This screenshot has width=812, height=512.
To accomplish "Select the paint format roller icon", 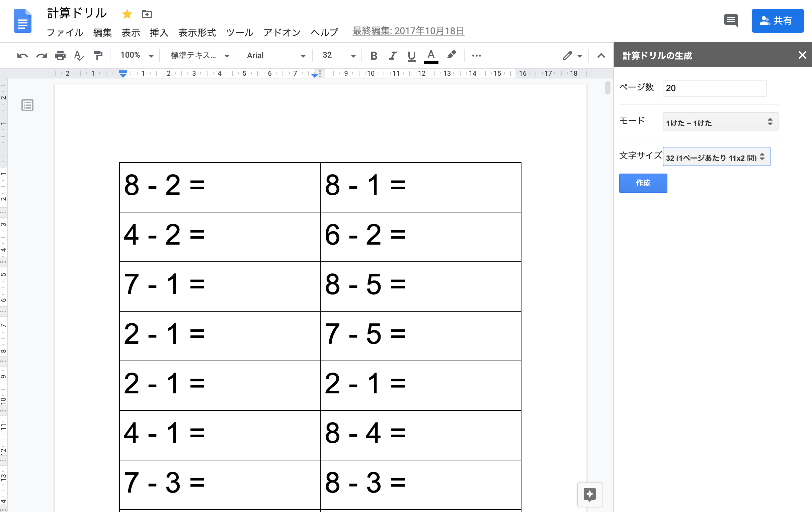I will (98, 56).
